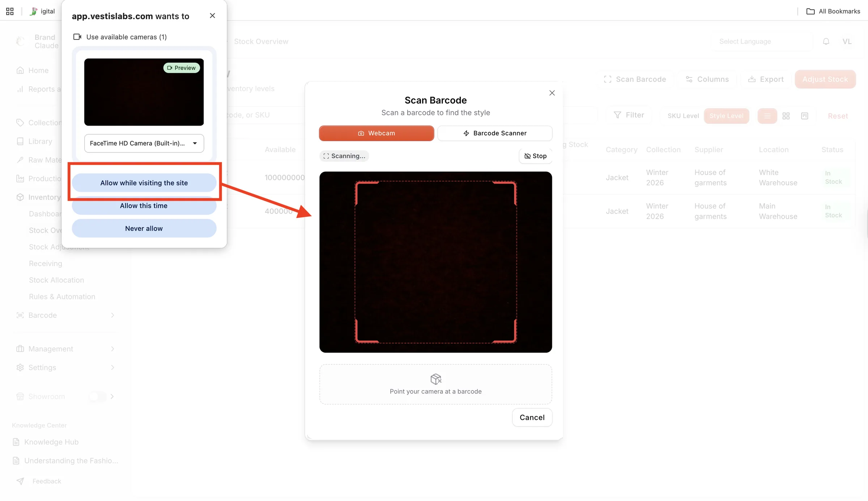Image resolution: width=868 pixels, height=501 pixels.
Task: Click the Select Language field
Action: [763, 42]
